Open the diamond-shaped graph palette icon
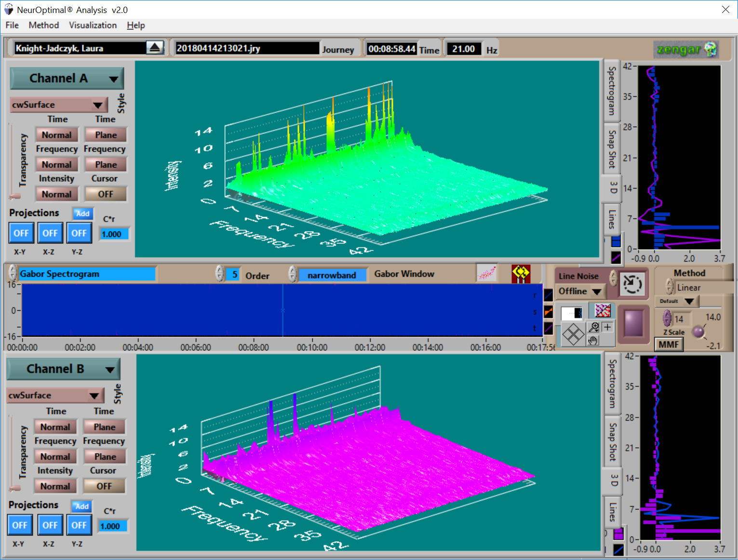The image size is (738, 560). coord(572,333)
